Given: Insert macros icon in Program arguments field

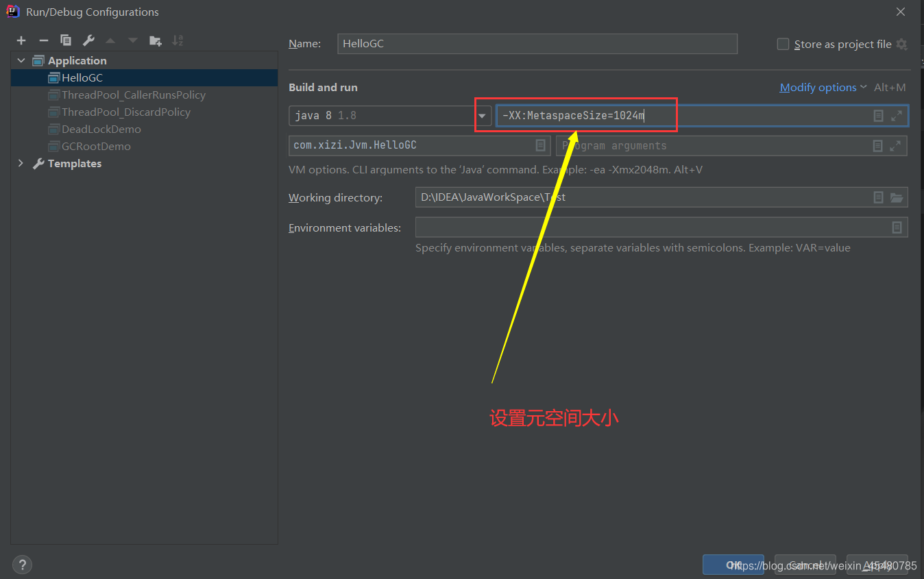Looking at the screenshot, I should (x=877, y=146).
